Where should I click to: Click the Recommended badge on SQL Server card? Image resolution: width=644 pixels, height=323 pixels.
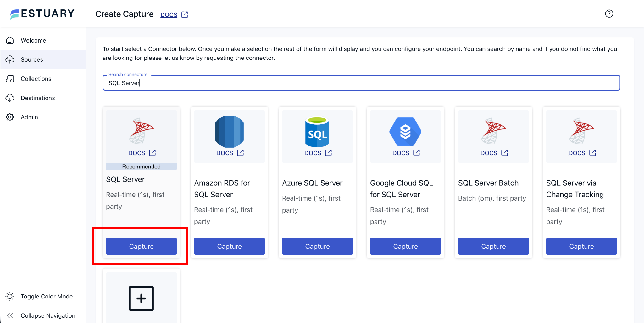tap(142, 167)
